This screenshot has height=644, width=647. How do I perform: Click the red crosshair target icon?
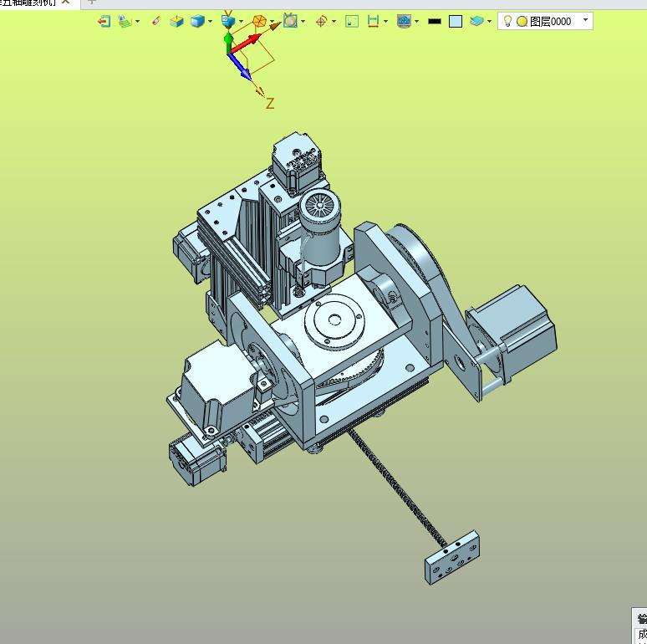(321, 21)
